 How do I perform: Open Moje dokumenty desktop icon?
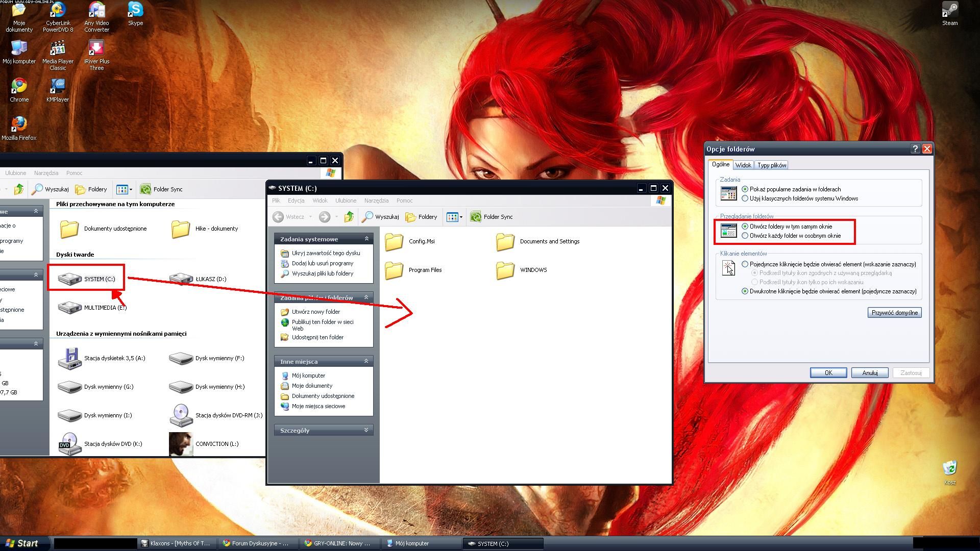click(19, 17)
